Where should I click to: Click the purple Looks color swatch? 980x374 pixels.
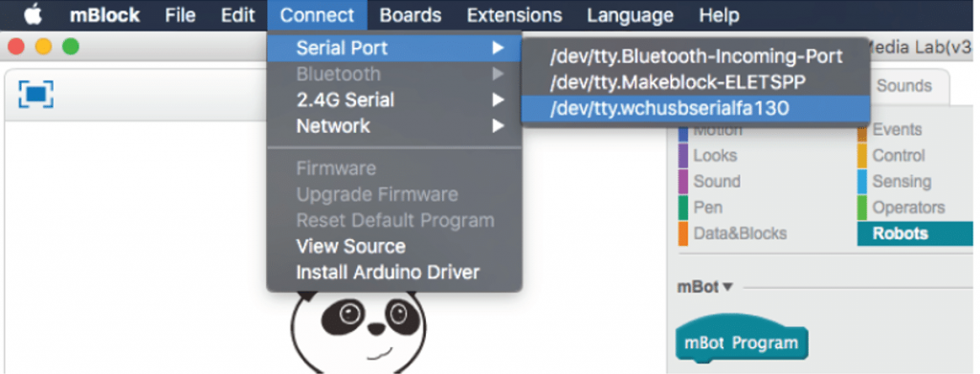point(683,156)
